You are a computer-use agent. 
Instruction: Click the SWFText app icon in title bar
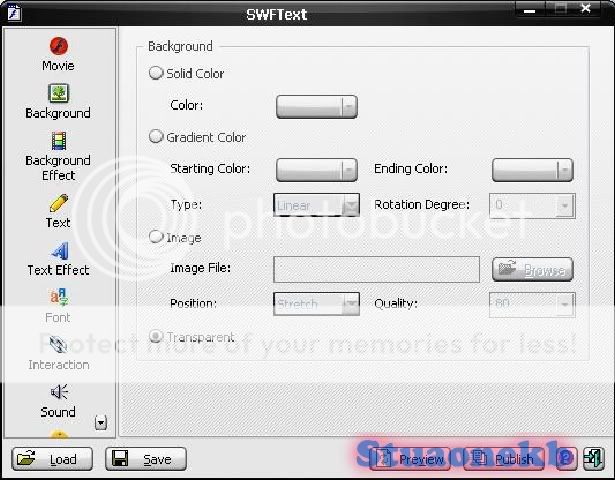14,13
